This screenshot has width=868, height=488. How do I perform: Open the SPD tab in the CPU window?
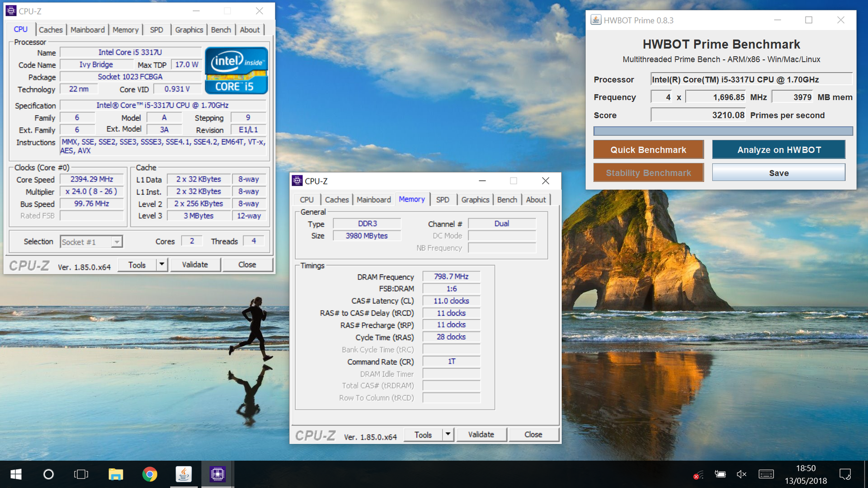156,30
